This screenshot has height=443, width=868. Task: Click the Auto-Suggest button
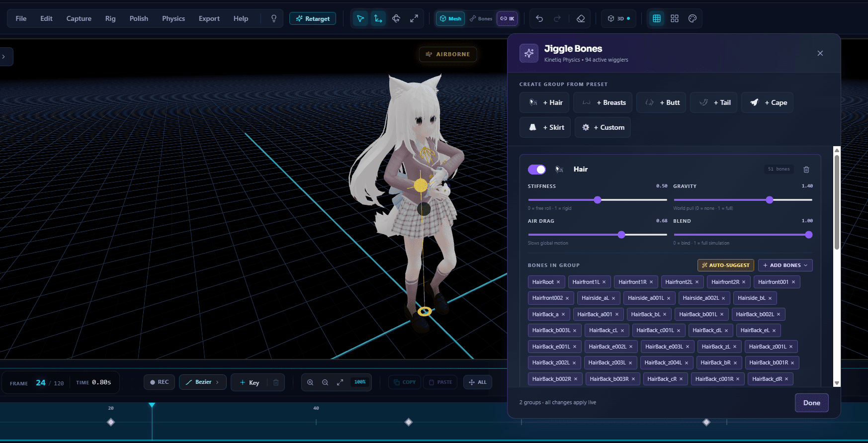(726, 266)
